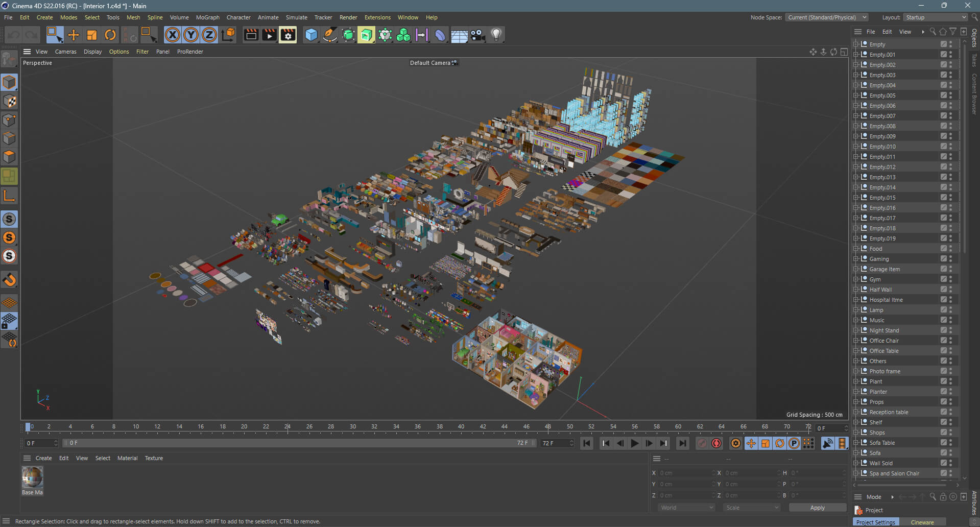This screenshot has width=980, height=527.
Task: Click the Spline Pen tool icon
Action: 330,35
